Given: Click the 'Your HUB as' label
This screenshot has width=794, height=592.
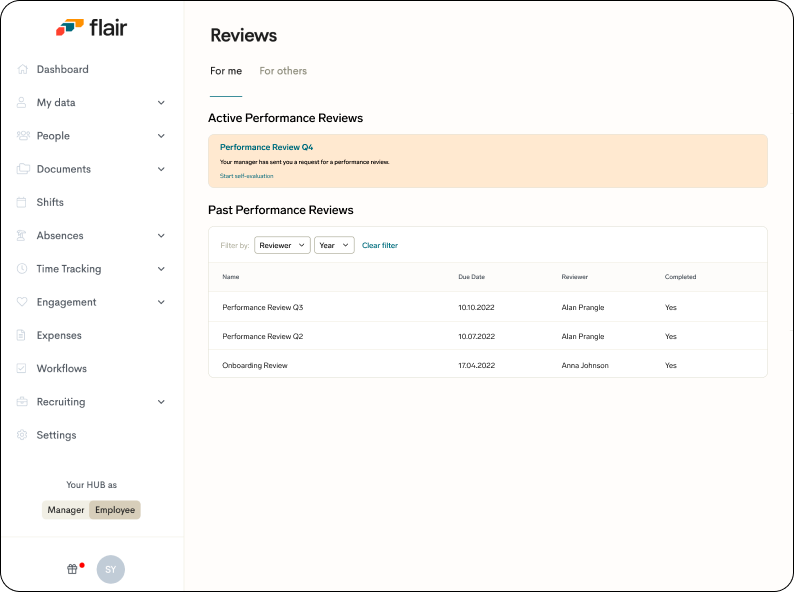Looking at the screenshot, I should tap(92, 485).
